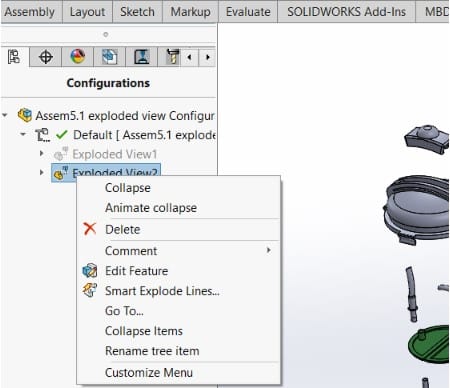
Task: Select Delete in the context menu
Action: (179, 229)
